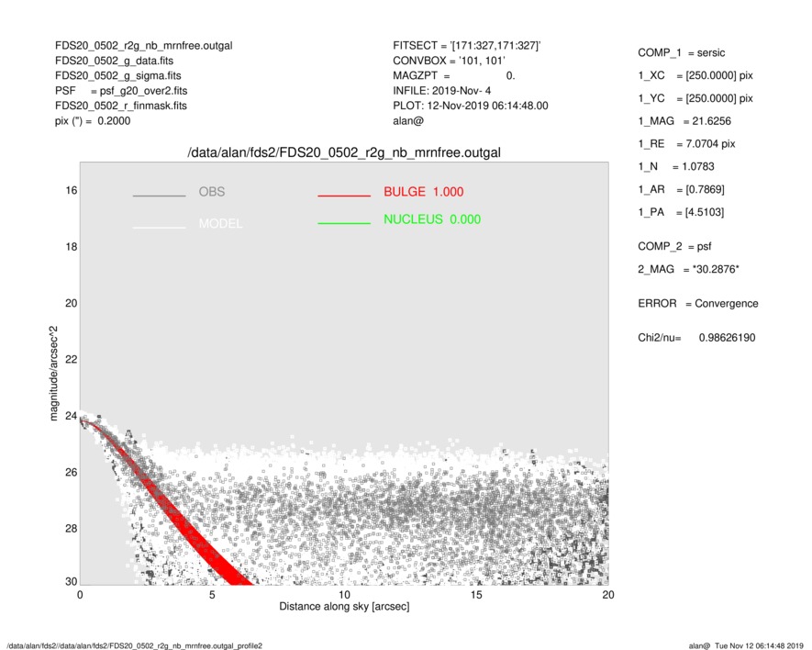Screen dimensions: 812x650
Task: Select the 1_XC = [250.0000] pix parameter
Action: (x=695, y=75)
